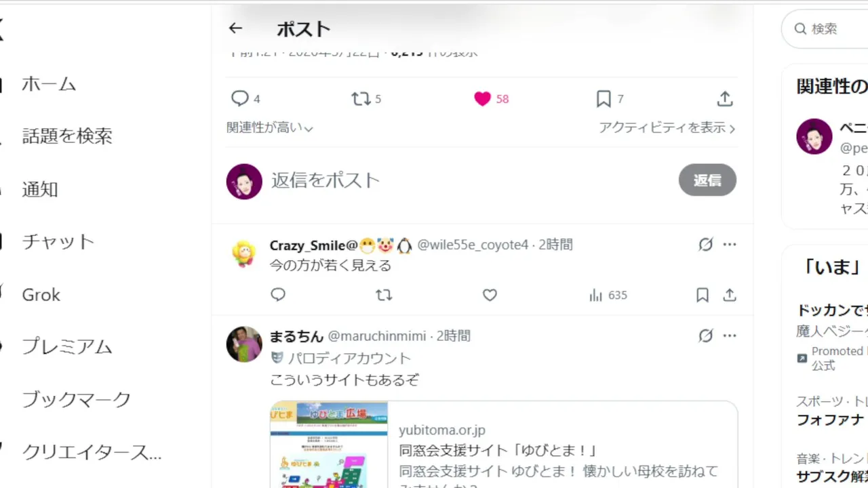Screen dimensions: 868x488
Task: Expand the 関連性が高い sort dropdown
Action: [x=270, y=127]
